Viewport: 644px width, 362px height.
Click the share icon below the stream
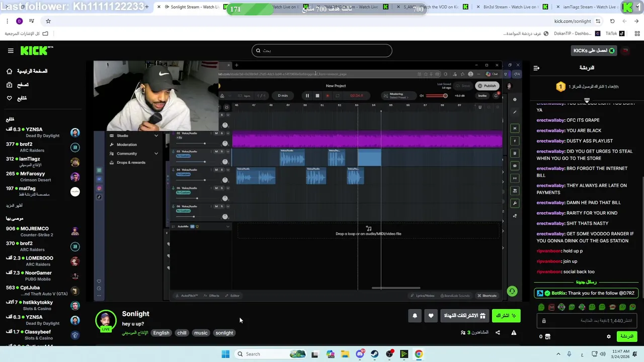pos(498,332)
